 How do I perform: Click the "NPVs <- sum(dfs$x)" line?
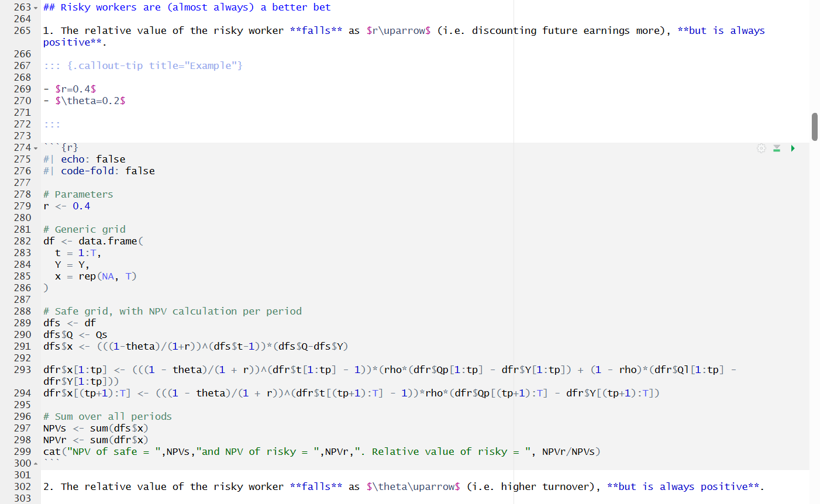(x=96, y=428)
